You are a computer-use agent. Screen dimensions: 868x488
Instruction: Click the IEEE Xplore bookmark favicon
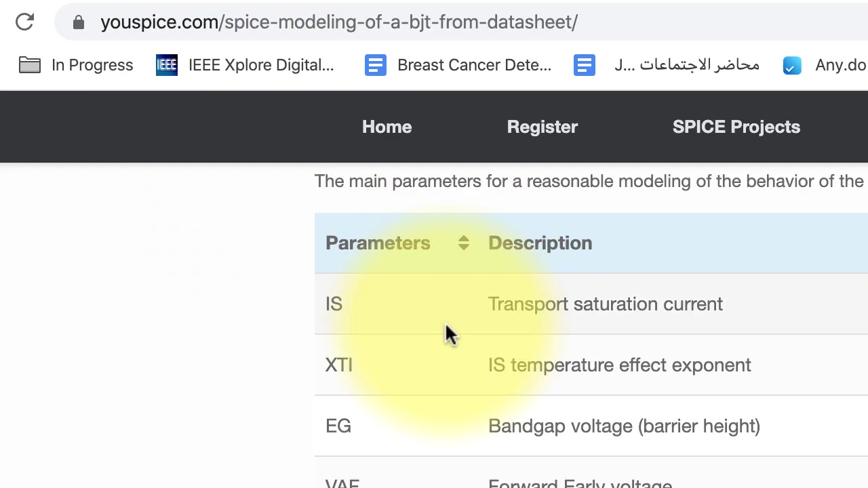167,65
